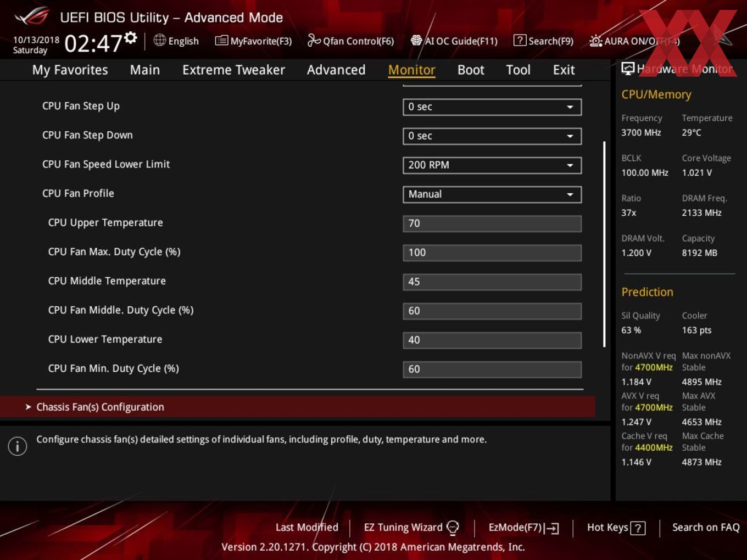
Task: Open Search(F9)
Action: [543, 41]
